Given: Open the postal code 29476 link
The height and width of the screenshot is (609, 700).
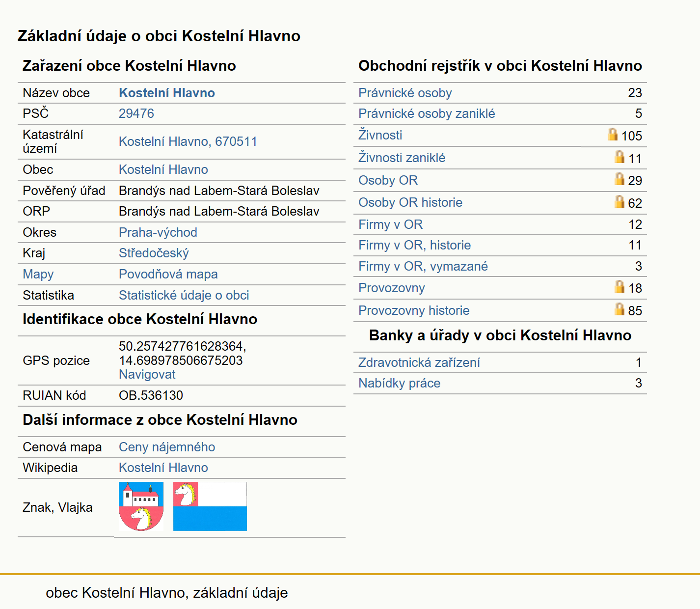Looking at the screenshot, I should point(136,113).
